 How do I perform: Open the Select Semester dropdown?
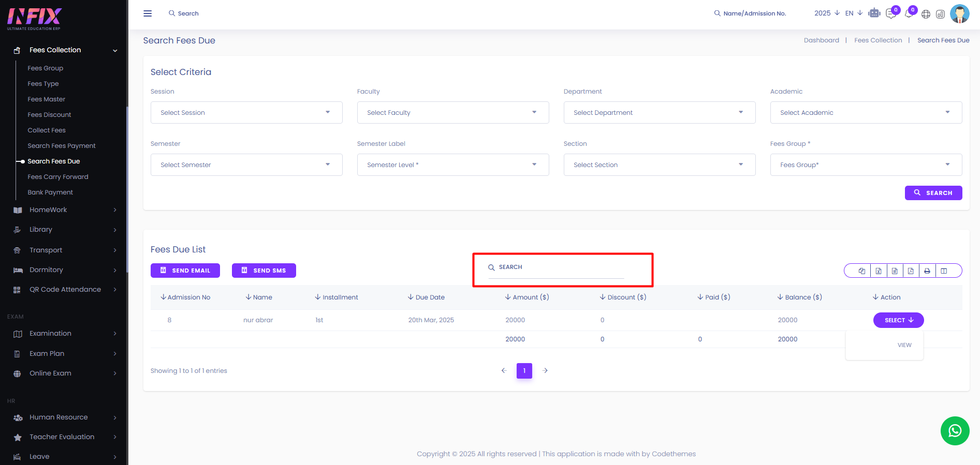tap(246, 165)
